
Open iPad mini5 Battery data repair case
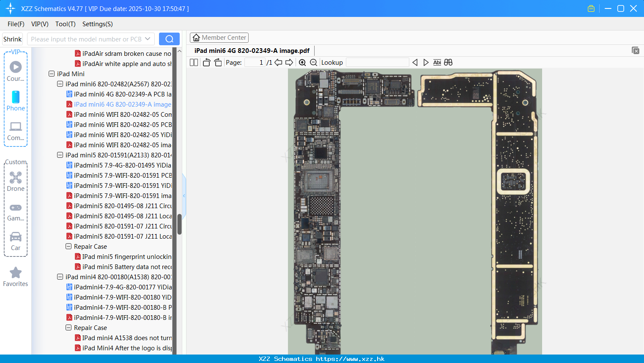127,267
